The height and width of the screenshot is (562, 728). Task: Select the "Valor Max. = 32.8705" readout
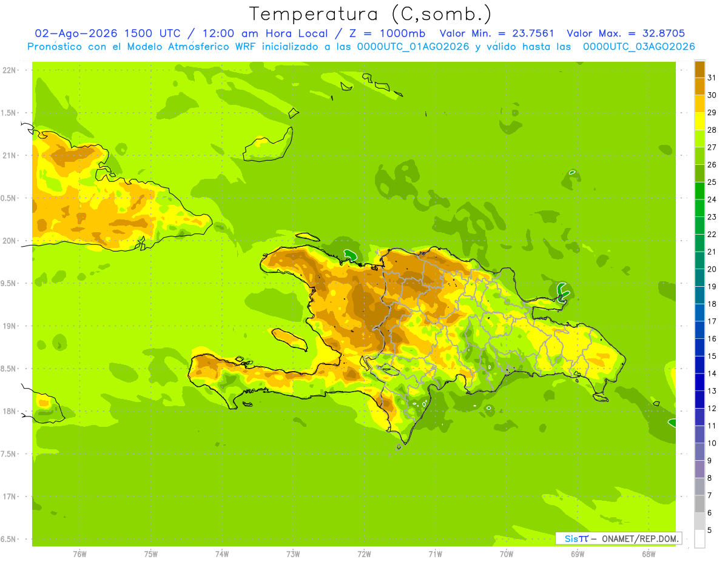625,33
